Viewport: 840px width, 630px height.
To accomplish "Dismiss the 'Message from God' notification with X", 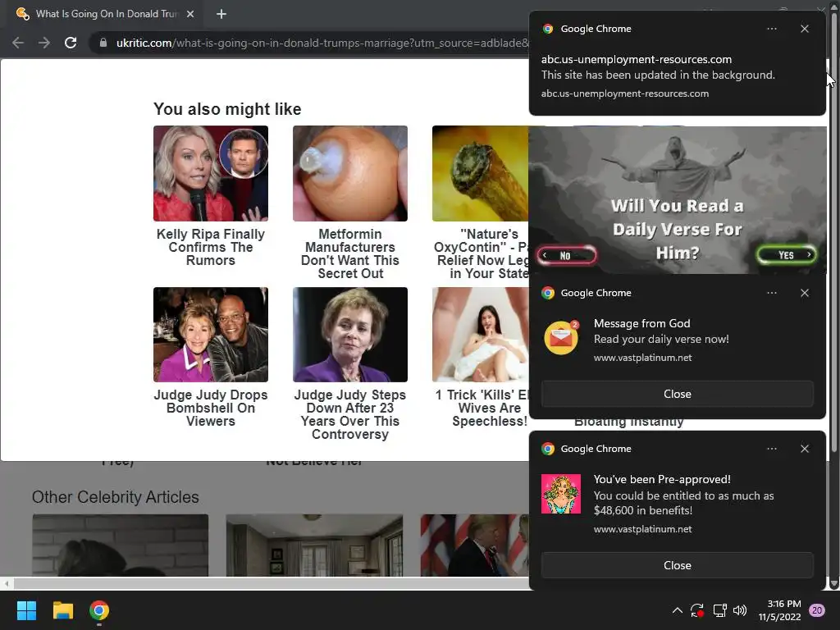I will pyautogui.click(x=805, y=293).
